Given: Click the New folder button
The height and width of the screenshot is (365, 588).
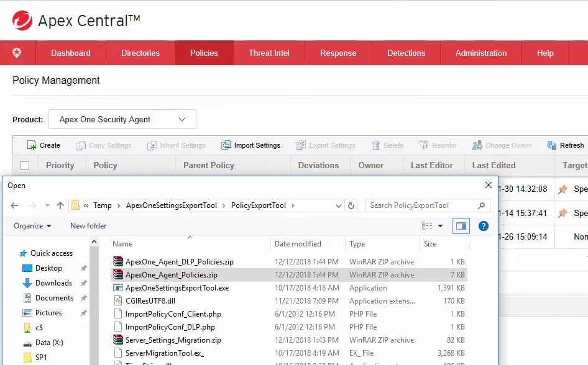Looking at the screenshot, I should click(88, 225).
